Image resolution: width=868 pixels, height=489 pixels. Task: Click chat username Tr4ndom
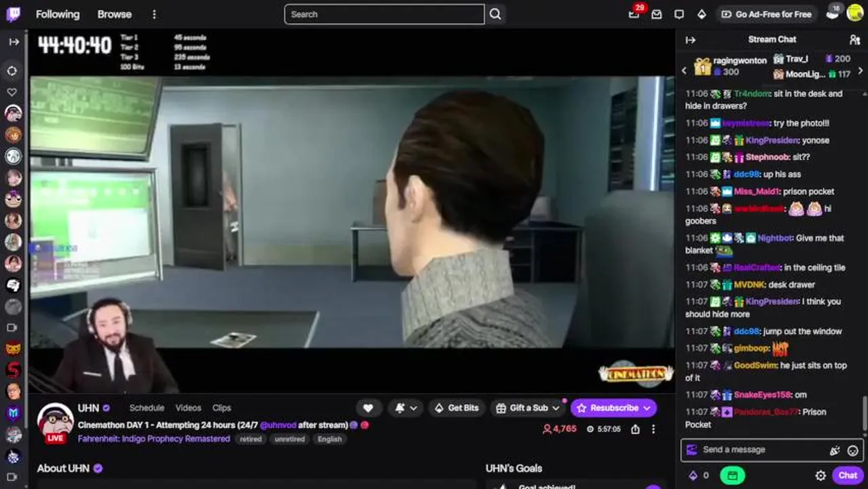752,94
